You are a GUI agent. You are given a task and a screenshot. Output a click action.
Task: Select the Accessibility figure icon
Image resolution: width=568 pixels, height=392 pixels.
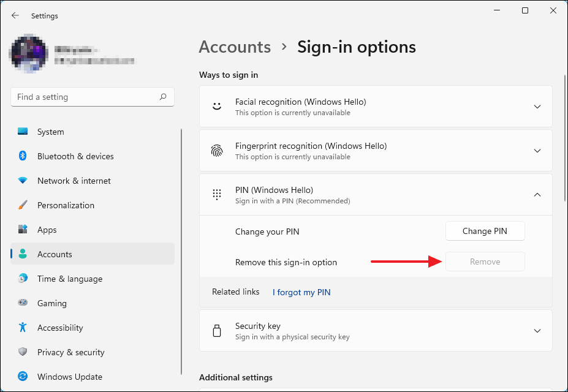pyautogui.click(x=23, y=327)
